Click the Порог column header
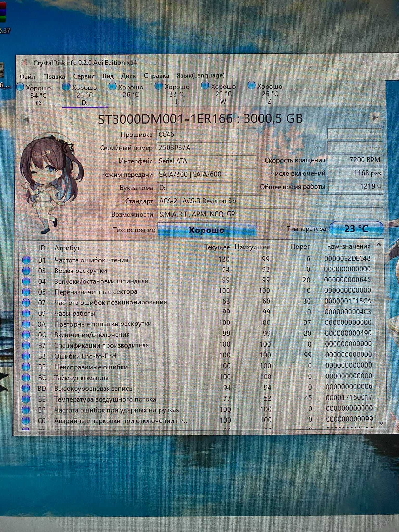The width and height of the screenshot is (399, 532). tap(300, 247)
